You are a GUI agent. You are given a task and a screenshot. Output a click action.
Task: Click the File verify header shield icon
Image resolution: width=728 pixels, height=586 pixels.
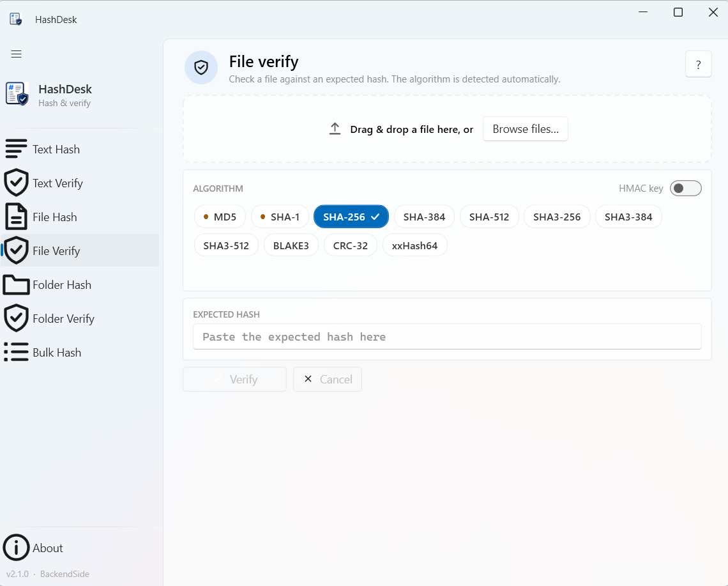click(x=201, y=67)
